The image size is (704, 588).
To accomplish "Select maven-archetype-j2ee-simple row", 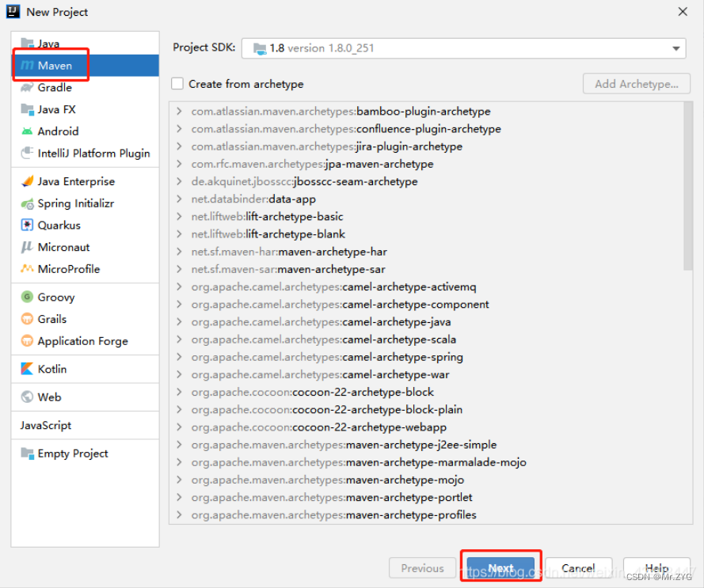I will (x=426, y=445).
